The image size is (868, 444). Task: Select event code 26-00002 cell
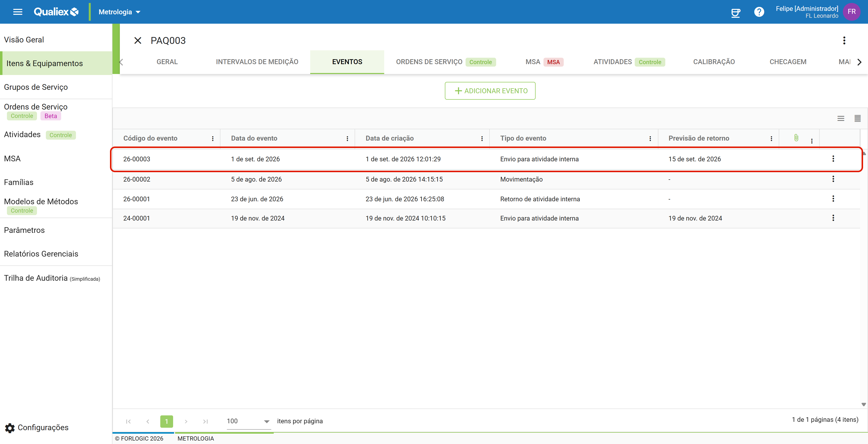(136, 179)
